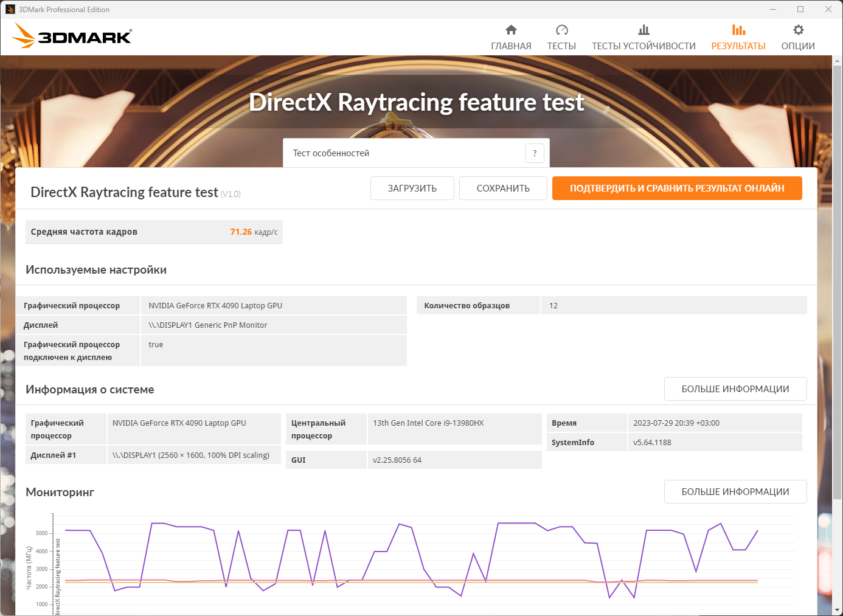843x616 pixels.
Task: Expand system info with БОЛЬШЕ ИНФОРМАЦИИ
Action: pyautogui.click(x=735, y=389)
